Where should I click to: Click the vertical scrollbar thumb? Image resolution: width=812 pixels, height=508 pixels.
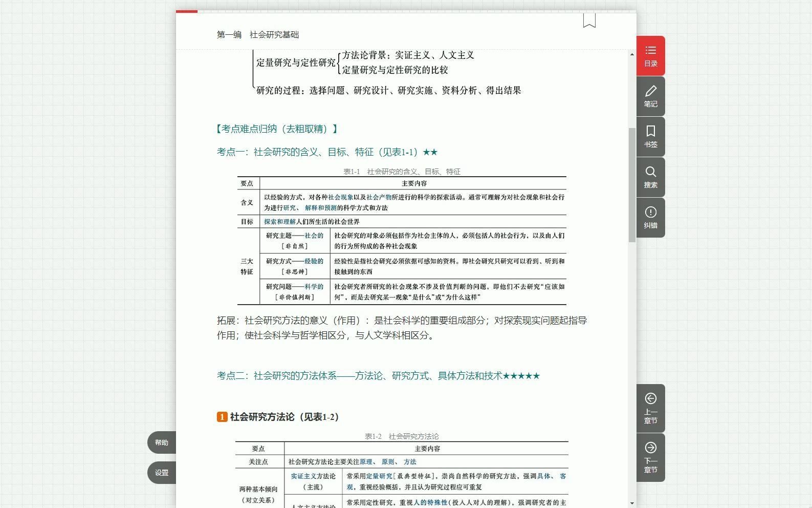632,185
